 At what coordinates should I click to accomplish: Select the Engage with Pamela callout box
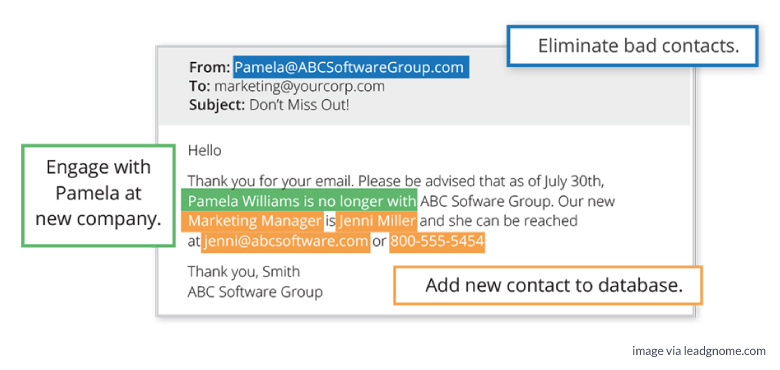tap(98, 195)
